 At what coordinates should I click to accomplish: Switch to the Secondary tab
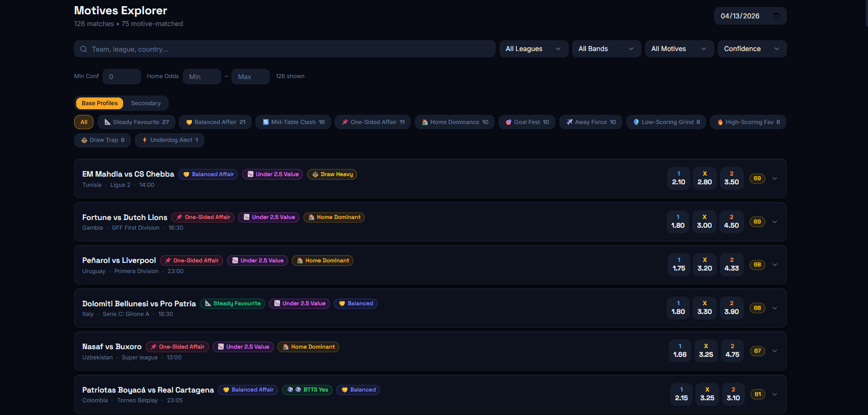pyautogui.click(x=146, y=103)
